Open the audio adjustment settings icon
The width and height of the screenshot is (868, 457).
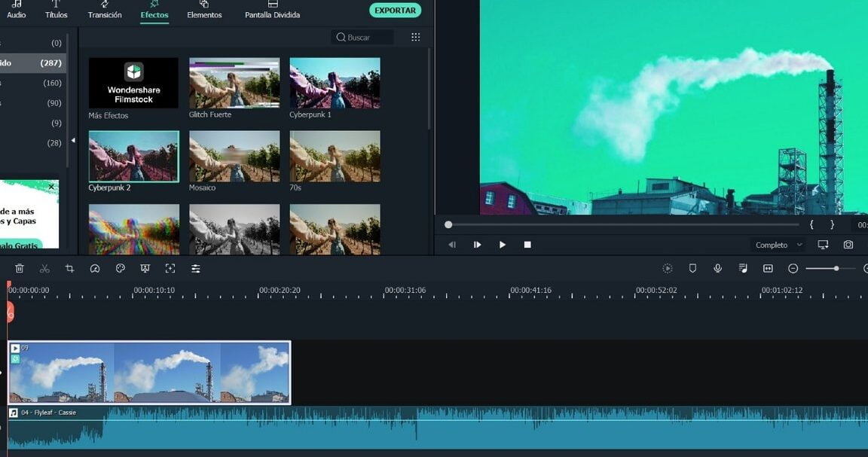196,269
